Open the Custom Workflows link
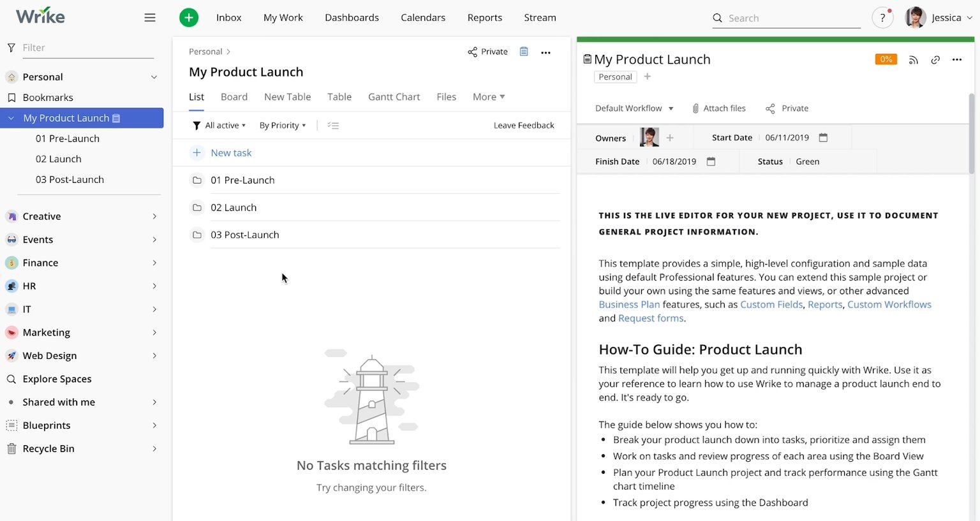The image size is (980, 521). coord(889,305)
